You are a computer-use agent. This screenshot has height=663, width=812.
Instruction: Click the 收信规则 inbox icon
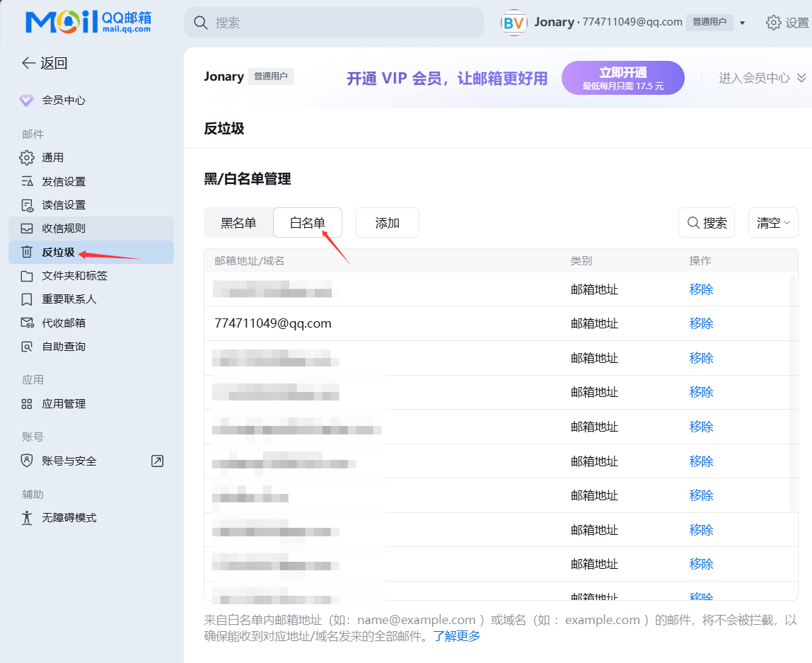pyautogui.click(x=26, y=229)
